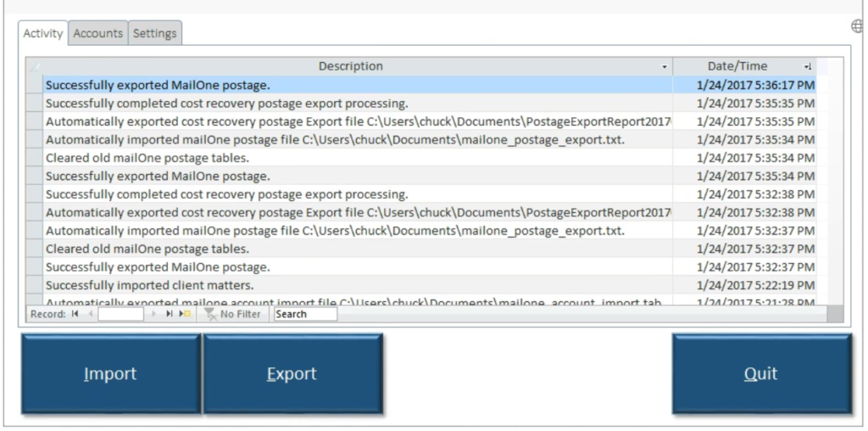The width and height of the screenshot is (868, 431).
Task: Click the select-all corner of the activity table
Action: pyautogui.click(x=34, y=66)
